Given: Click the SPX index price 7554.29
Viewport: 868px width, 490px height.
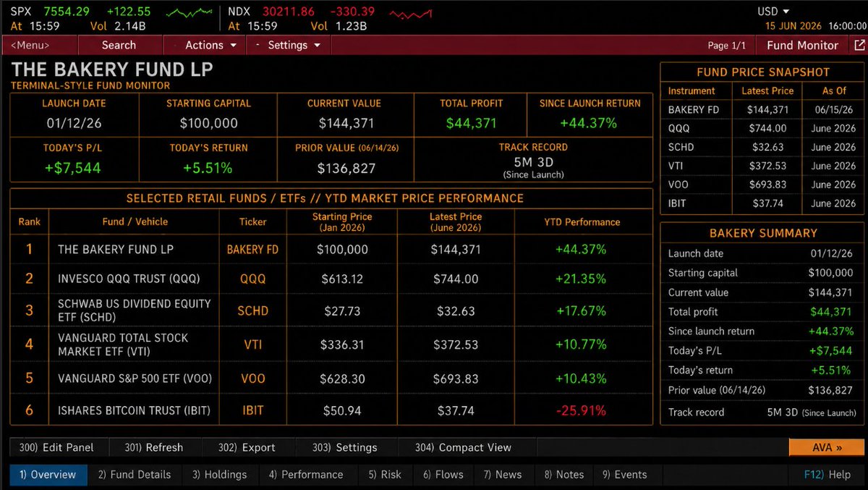Looking at the screenshot, I should click(x=67, y=11).
